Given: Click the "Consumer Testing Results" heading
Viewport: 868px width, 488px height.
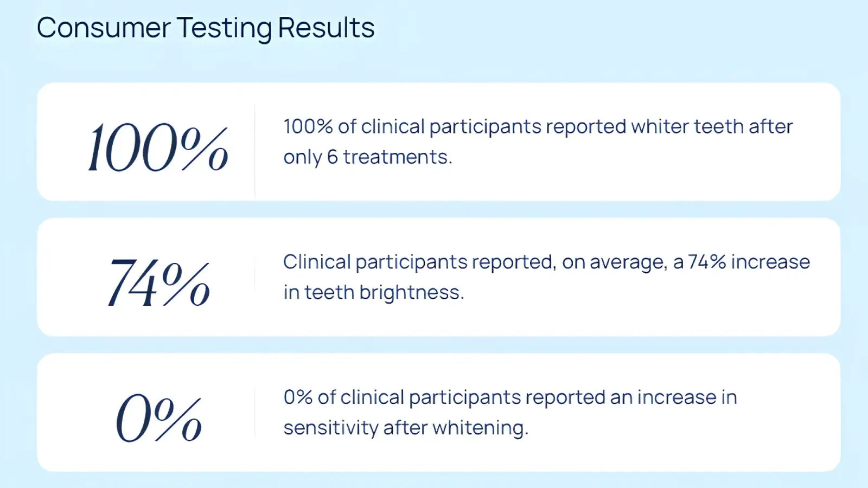Looking at the screenshot, I should click(205, 28).
